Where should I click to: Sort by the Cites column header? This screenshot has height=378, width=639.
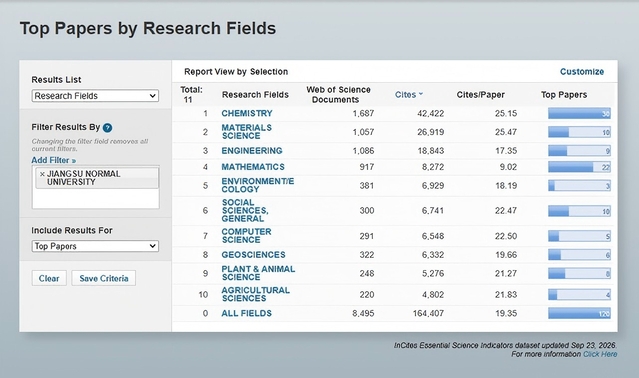tap(405, 94)
